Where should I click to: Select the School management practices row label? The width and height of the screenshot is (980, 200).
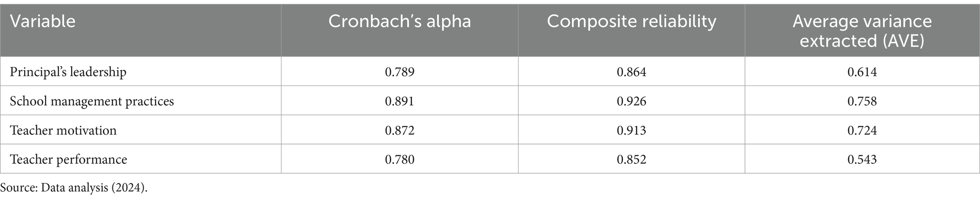[92, 101]
